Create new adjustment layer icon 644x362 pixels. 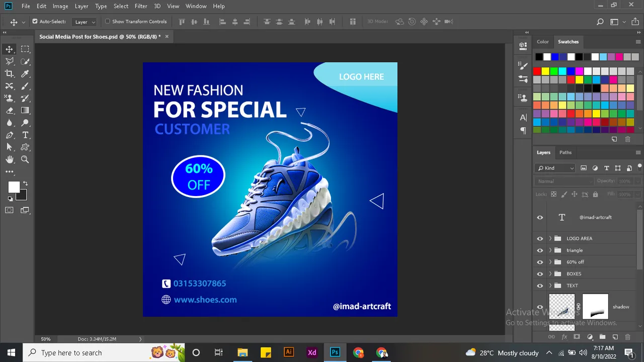click(x=590, y=337)
